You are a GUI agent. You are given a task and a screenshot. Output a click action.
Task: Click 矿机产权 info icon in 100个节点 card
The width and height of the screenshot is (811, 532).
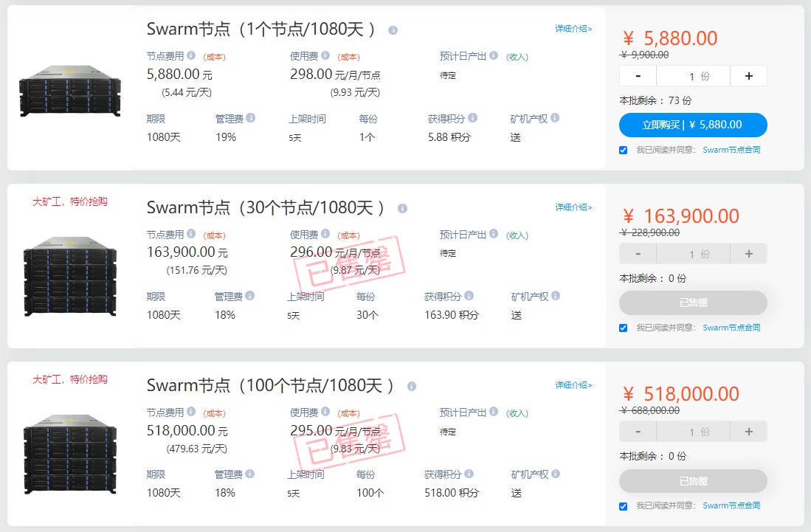click(x=556, y=474)
